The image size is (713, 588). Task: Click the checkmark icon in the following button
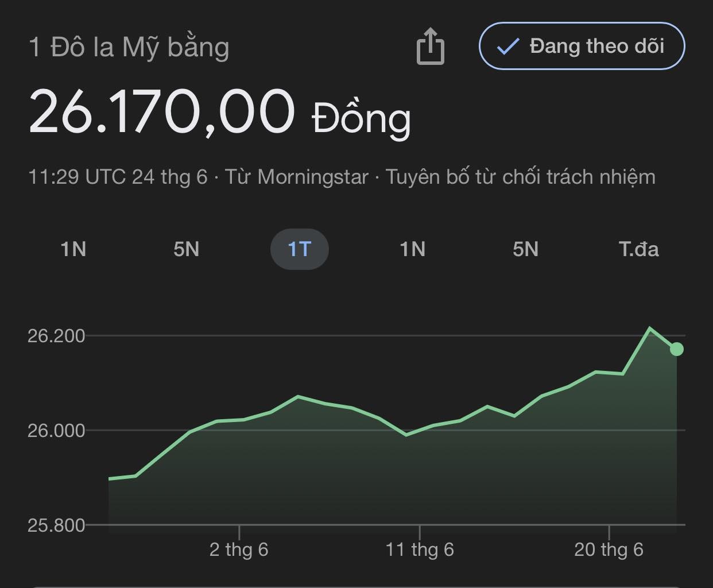click(507, 47)
